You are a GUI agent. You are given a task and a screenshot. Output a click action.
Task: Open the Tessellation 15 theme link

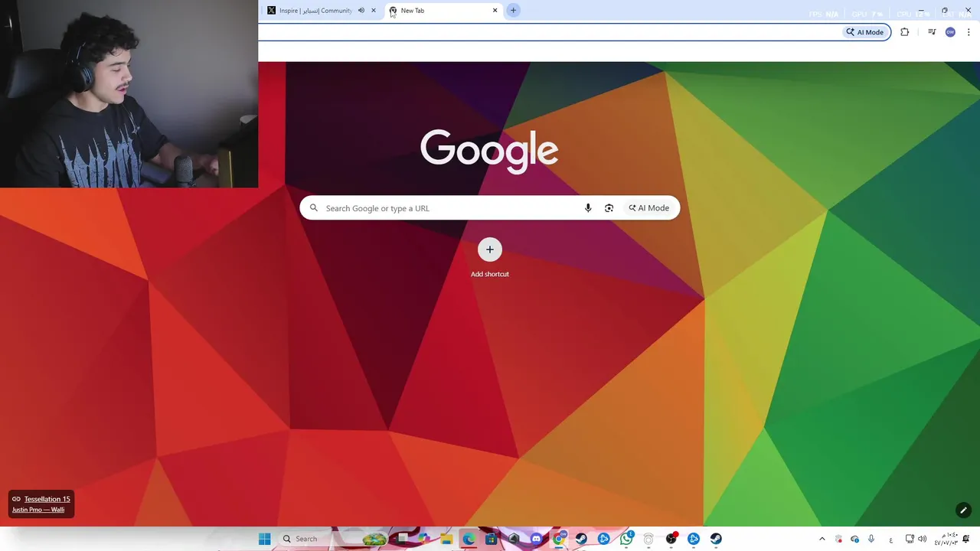tap(47, 499)
